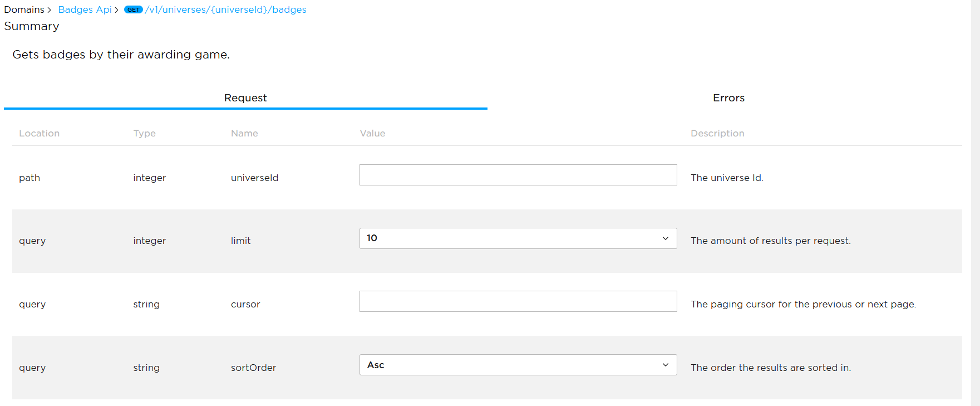Select the limit parameter name
Image resolution: width=980 pixels, height=406 pixels.
pyautogui.click(x=240, y=241)
